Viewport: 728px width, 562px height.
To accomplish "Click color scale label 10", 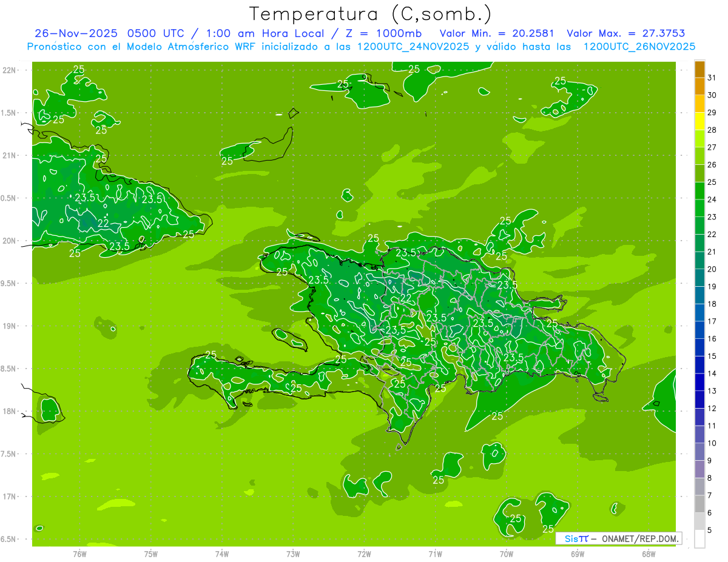I will 712,443.
